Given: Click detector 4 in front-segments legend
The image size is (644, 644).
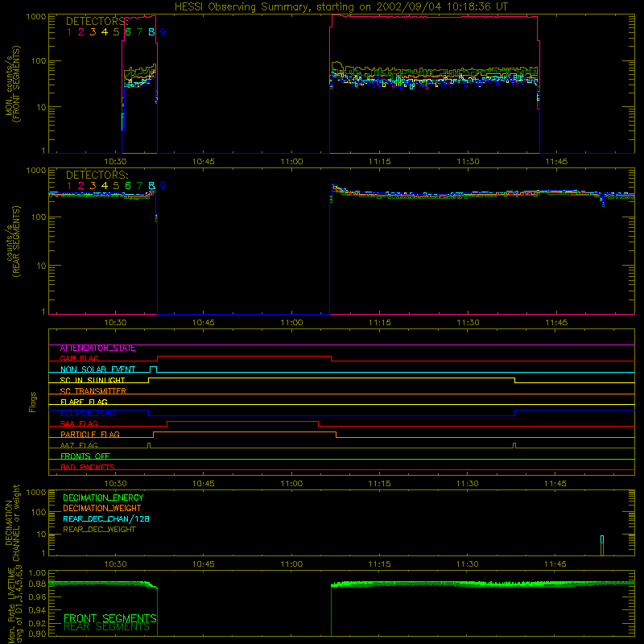Looking at the screenshot, I should point(105,32).
